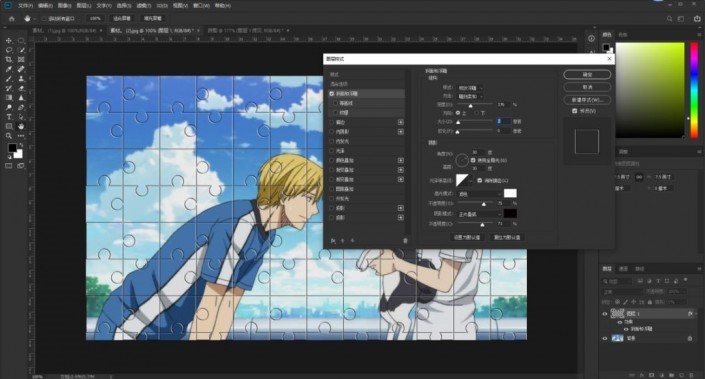Image resolution: width=705 pixels, height=379 pixels.
Task: Collapse the fx effects arrow on 图层 1
Action: 696,314
